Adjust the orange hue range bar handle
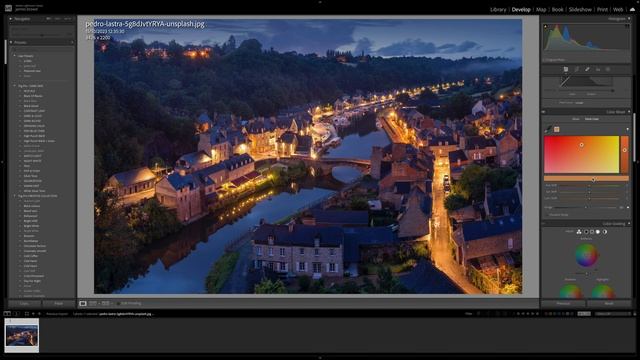Image resolution: width=640 pixels, height=360 pixels. tap(594, 179)
